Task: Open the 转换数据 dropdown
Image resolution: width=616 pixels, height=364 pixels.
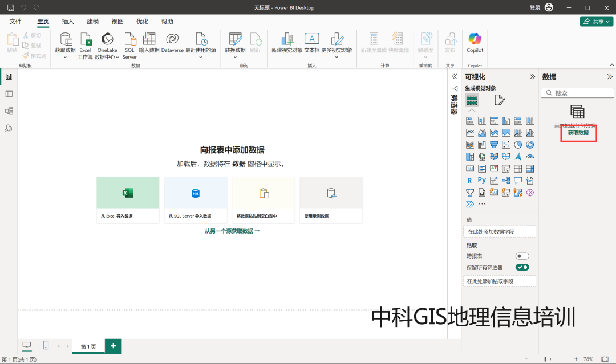Action: click(x=236, y=58)
